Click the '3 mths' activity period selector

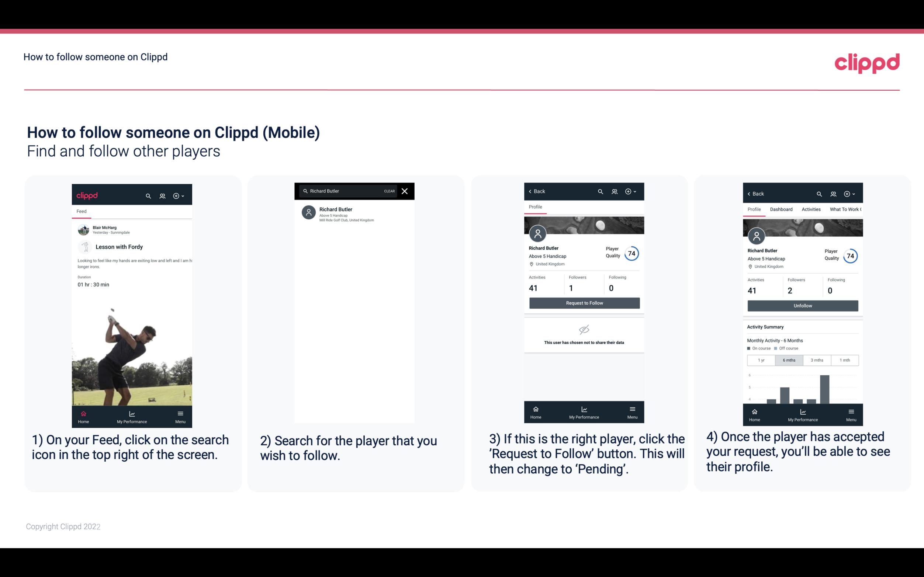(x=817, y=359)
